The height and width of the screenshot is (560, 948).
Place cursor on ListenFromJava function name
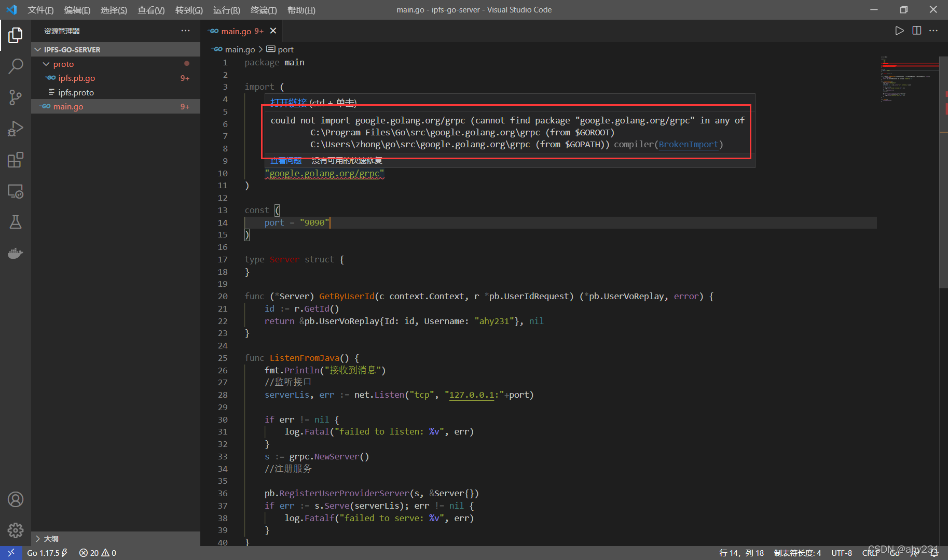[x=305, y=358]
